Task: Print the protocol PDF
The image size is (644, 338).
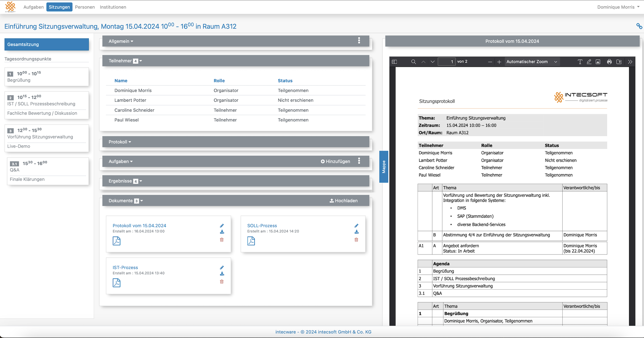Action: (609, 62)
